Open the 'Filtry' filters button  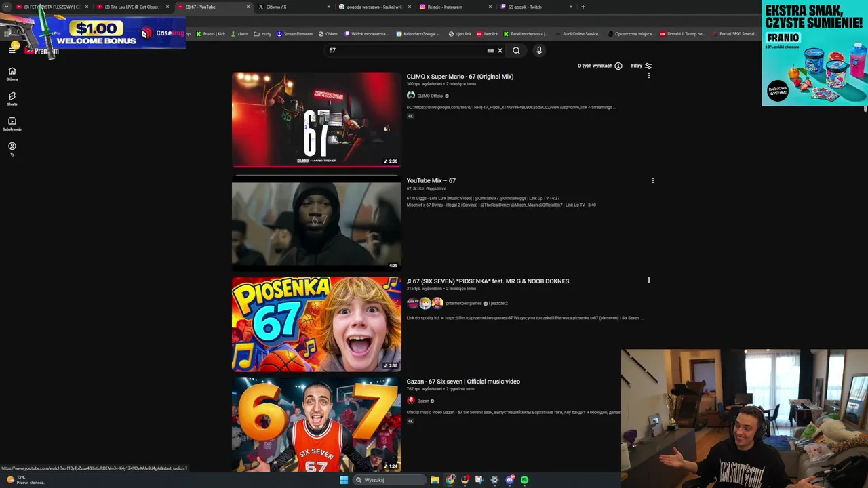pyautogui.click(x=642, y=66)
